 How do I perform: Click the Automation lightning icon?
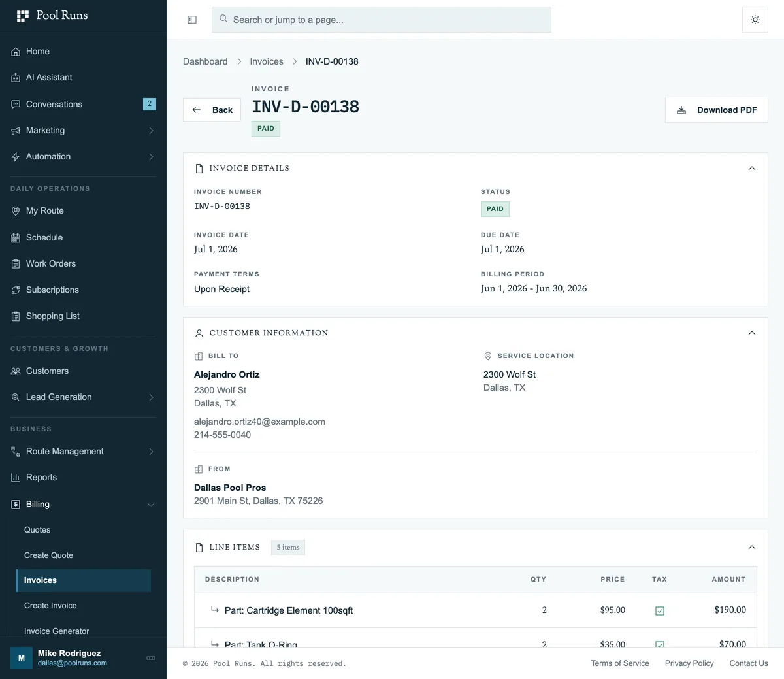coord(16,157)
